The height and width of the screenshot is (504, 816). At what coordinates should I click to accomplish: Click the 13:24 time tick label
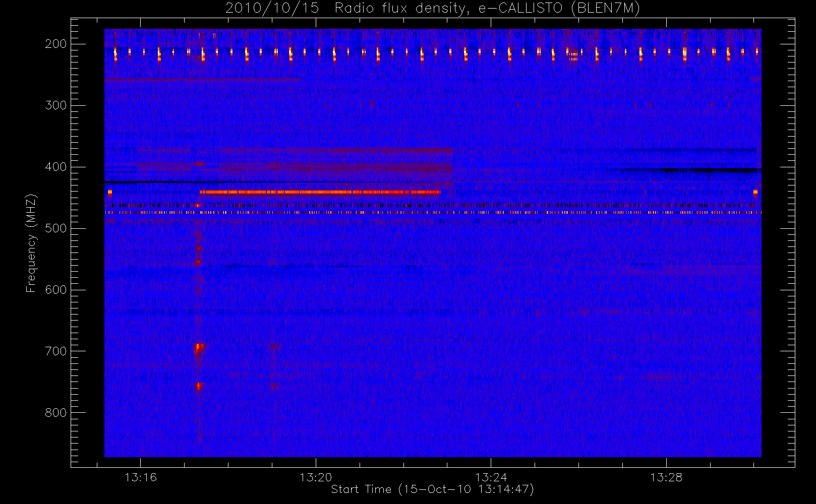click(x=491, y=477)
